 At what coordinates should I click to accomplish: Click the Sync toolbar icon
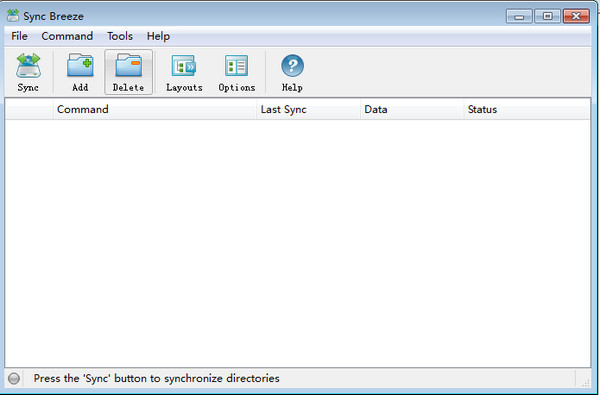(x=28, y=72)
